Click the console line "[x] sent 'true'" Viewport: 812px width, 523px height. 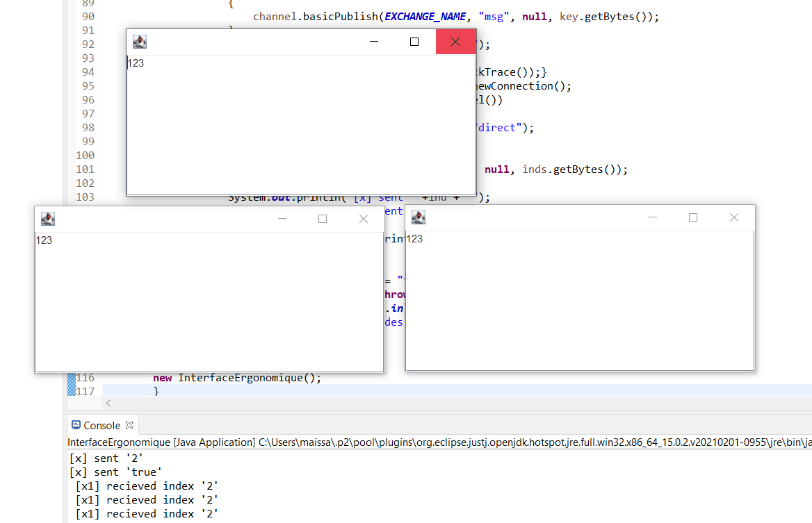point(115,472)
